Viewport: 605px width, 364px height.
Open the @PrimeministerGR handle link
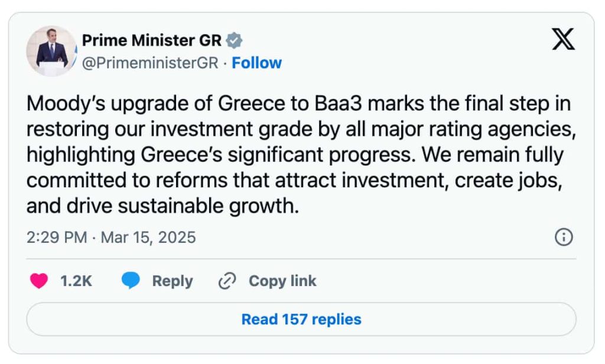click(x=150, y=63)
